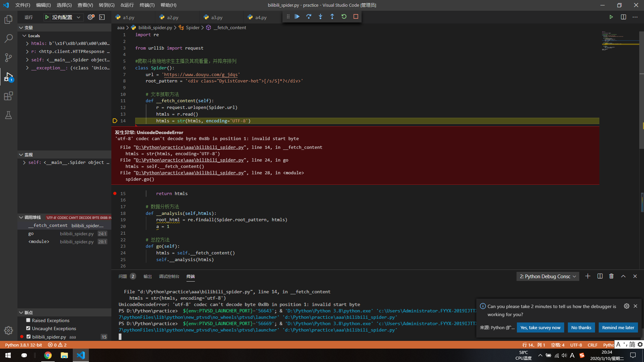Open the Search view in activity bar

point(8,39)
